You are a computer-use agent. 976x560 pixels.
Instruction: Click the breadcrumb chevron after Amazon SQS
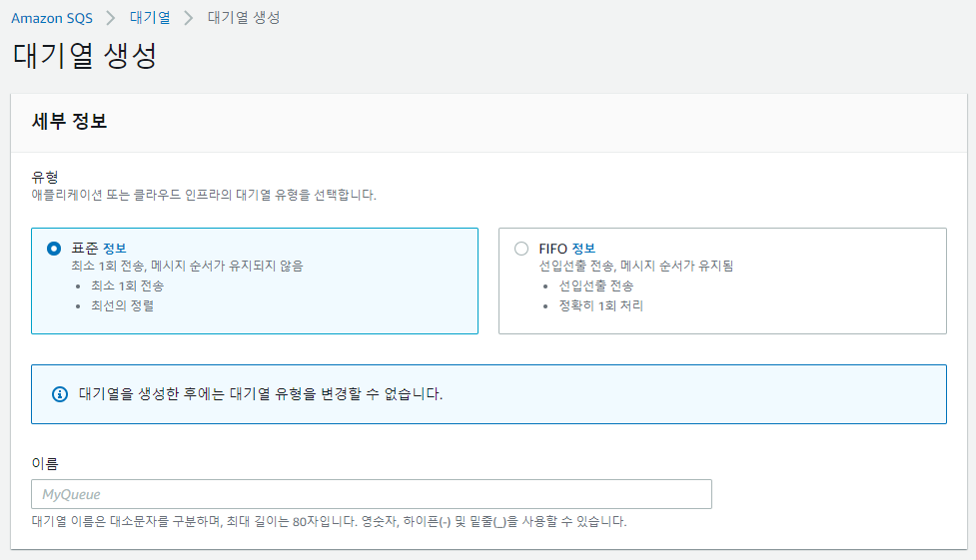[x=111, y=18]
